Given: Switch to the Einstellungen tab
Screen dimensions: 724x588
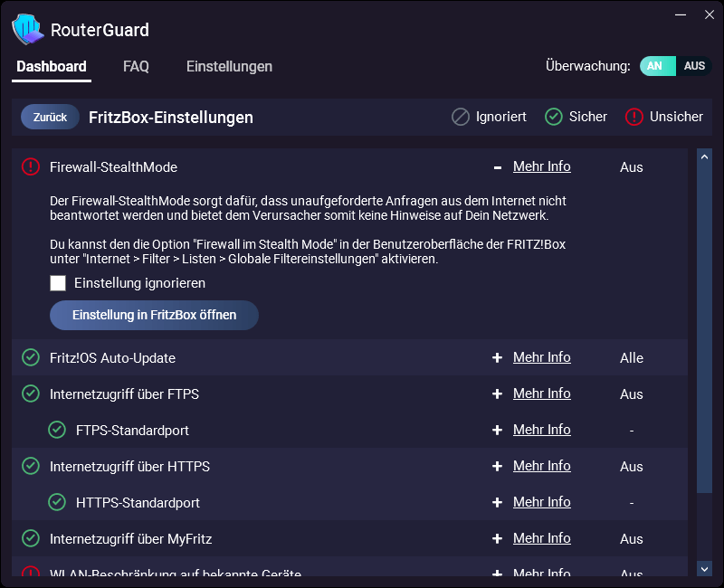Looking at the screenshot, I should (x=229, y=67).
